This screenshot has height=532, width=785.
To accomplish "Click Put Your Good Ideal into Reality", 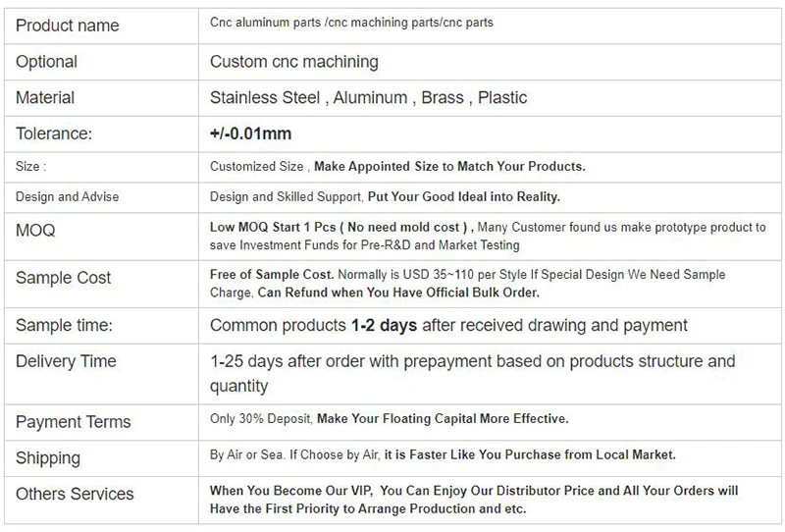I will click(463, 196).
